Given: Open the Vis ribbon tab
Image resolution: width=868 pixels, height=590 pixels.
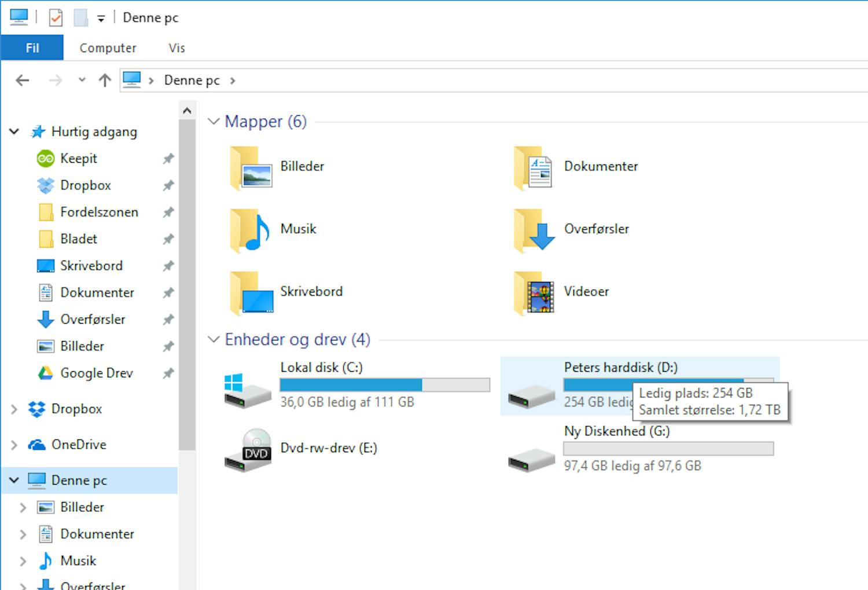Looking at the screenshot, I should 176,48.
